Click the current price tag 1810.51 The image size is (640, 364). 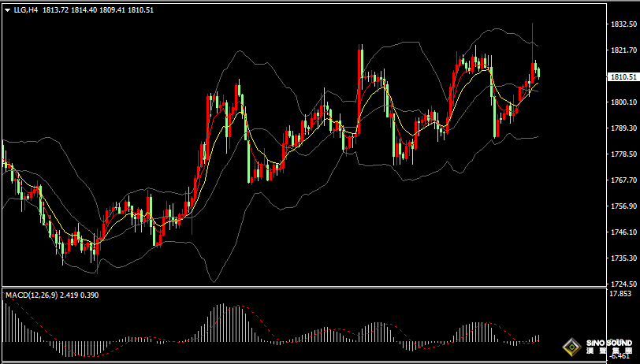coord(623,76)
